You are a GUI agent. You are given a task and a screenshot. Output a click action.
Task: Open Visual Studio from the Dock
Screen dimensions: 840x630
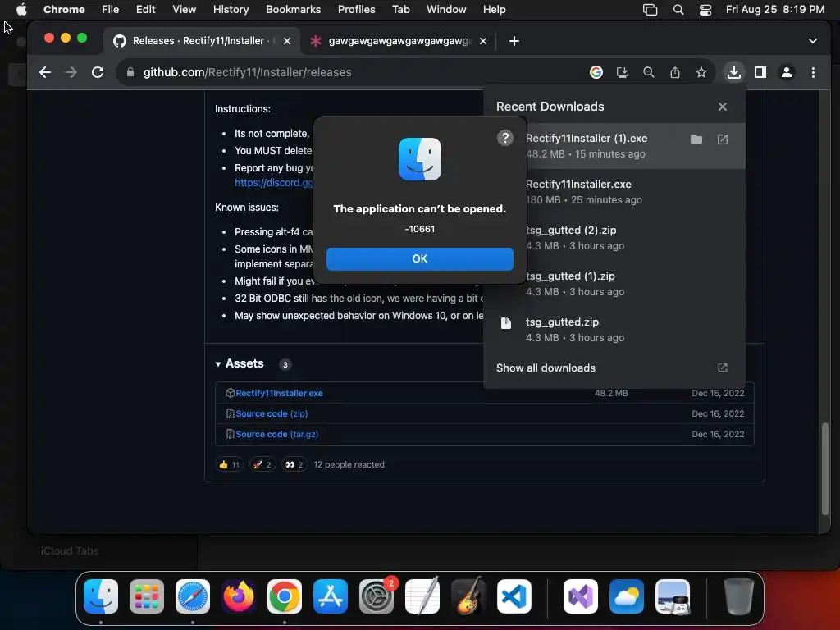tap(581, 596)
